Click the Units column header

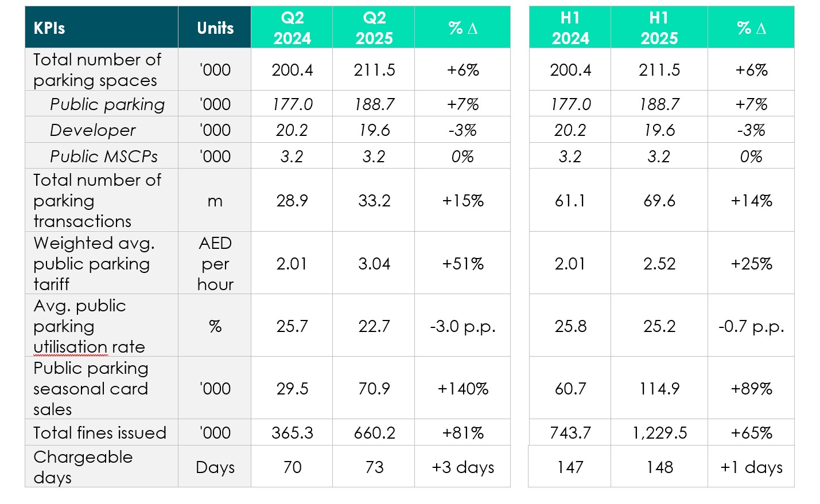pos(215,28)
